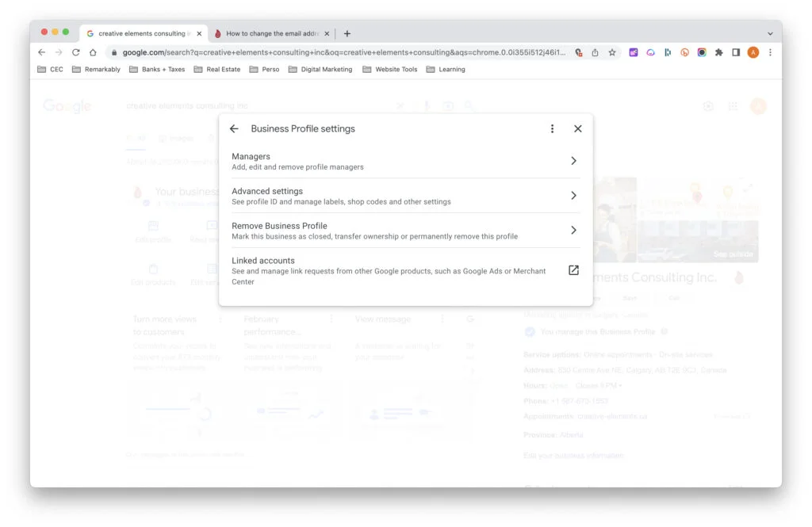
Task: Click the Google logo behind the dialog
Action: coord(67,106)
